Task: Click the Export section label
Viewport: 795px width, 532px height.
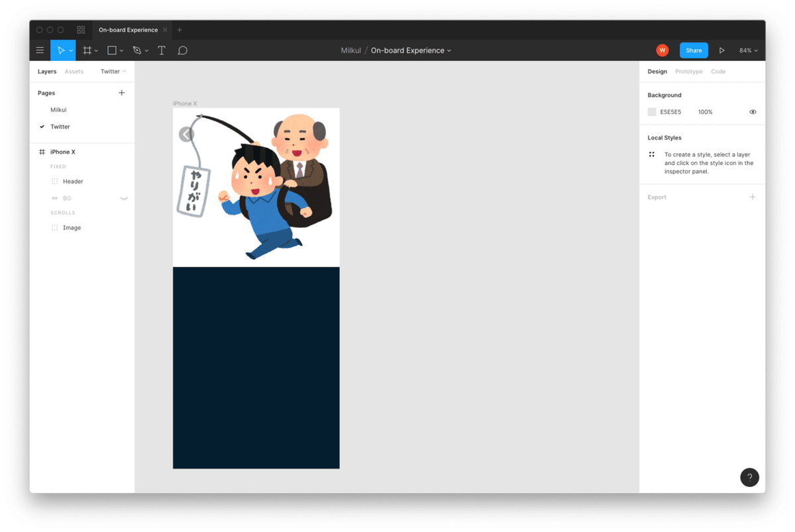Action: point(657,197)
